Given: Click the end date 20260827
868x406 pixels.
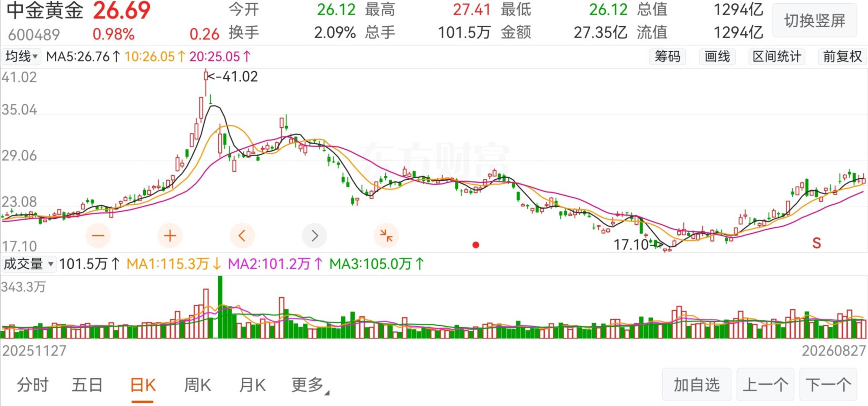Looking at the screenshot, I should click(834, 351).
